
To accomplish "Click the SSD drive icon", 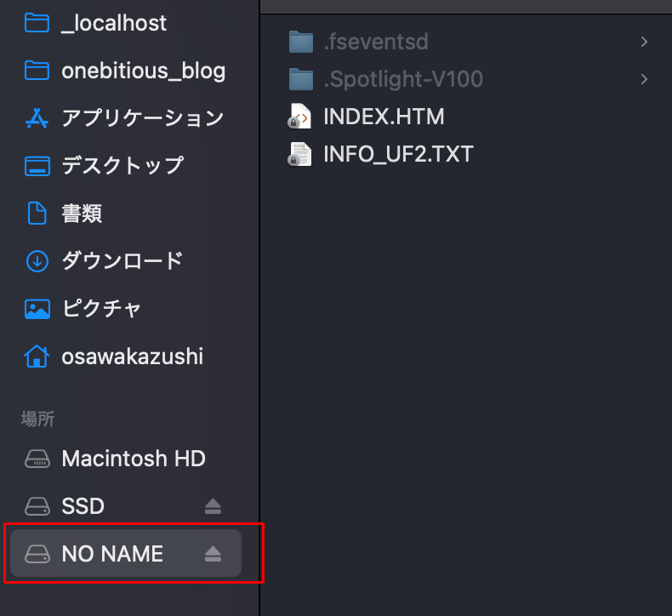I will (37, 506).
